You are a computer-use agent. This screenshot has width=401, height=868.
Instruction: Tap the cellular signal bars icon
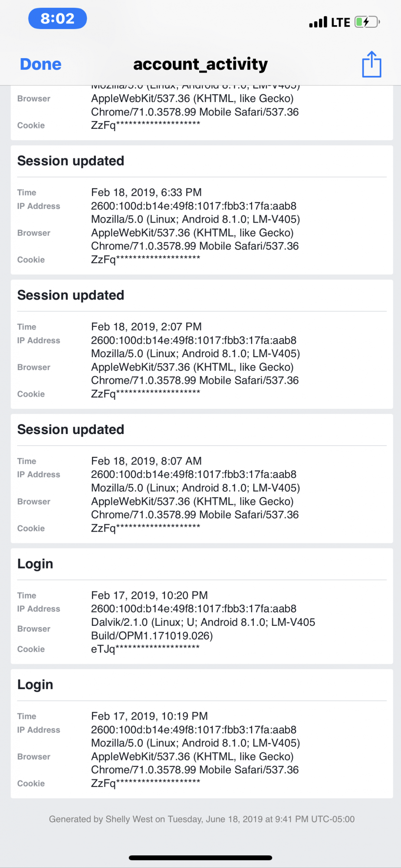click(x=318, y=22)
